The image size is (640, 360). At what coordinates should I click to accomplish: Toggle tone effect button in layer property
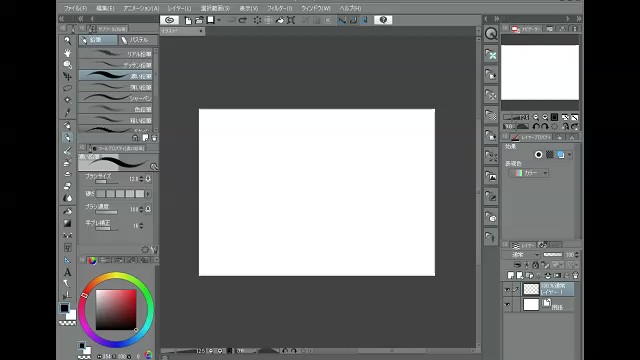point(550,155)
